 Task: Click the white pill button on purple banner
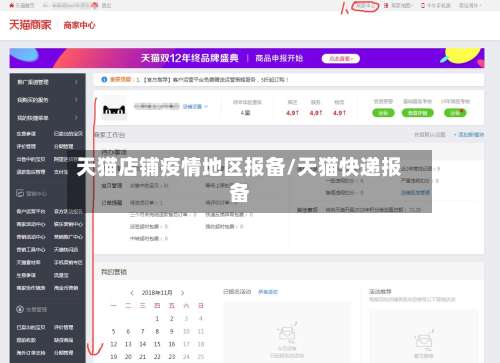click(x=341, y=59)
